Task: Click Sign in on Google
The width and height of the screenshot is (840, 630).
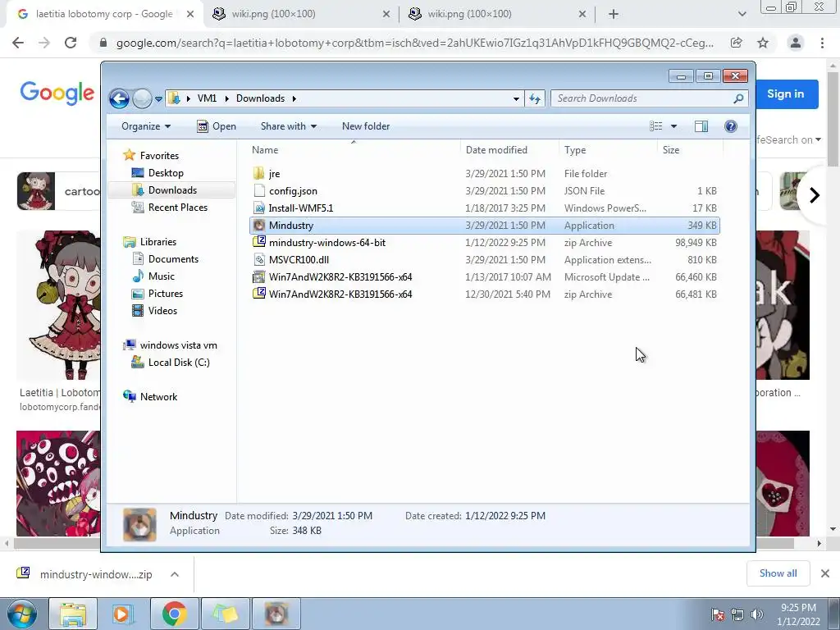Action: coord(785,94)
